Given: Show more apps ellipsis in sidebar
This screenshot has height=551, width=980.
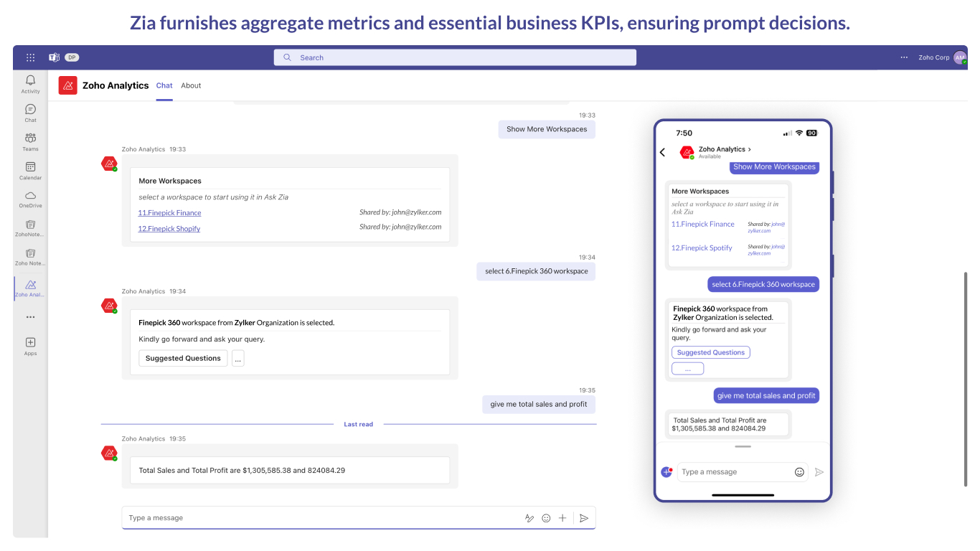Looking at the screenshot, I should tap(30, 316).
